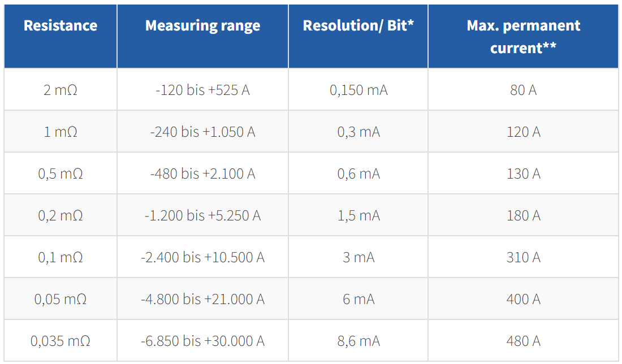Screen dimensions: 622x364
Task: Click the -6.850 bis +30.000 A cell
Action: tap(202, 341)
